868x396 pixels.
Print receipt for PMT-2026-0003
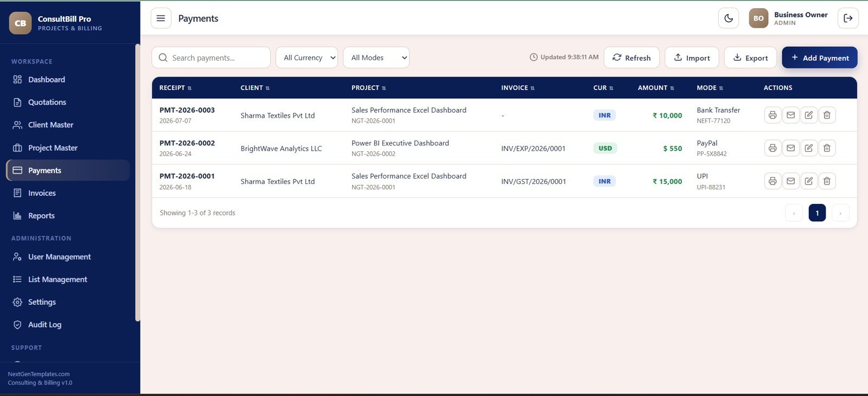[773, 115]
